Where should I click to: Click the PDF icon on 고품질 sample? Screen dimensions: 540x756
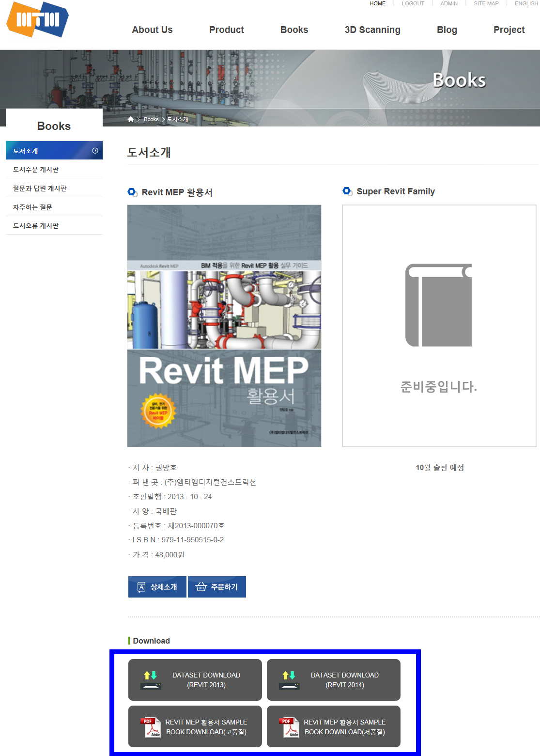point(151,727)
